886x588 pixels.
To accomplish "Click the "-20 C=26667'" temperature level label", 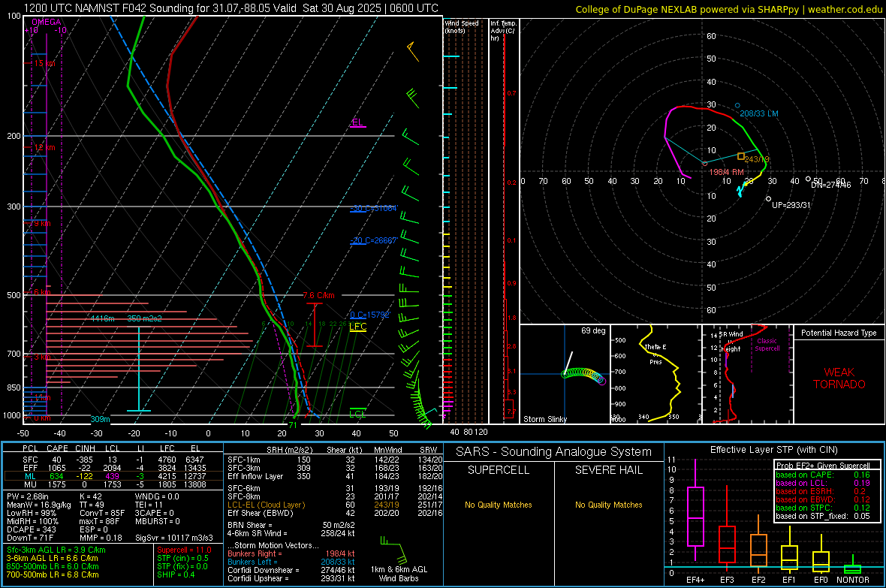I will (374, 241).
